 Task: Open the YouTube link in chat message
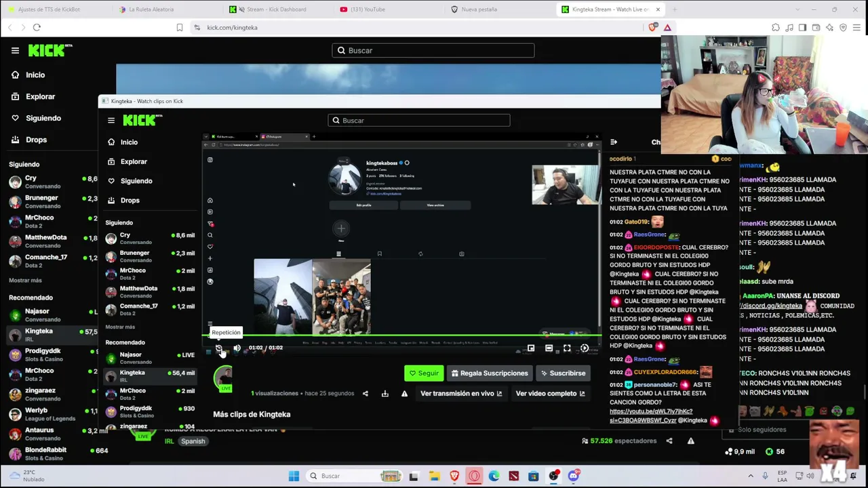(x=651, y=415)
